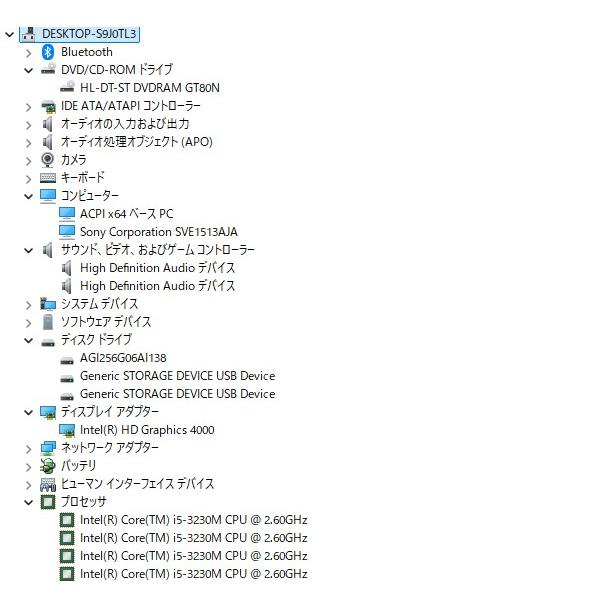Expand the Bluetooth category
This screenshot has width=608, height=608.
click(28, 53)
